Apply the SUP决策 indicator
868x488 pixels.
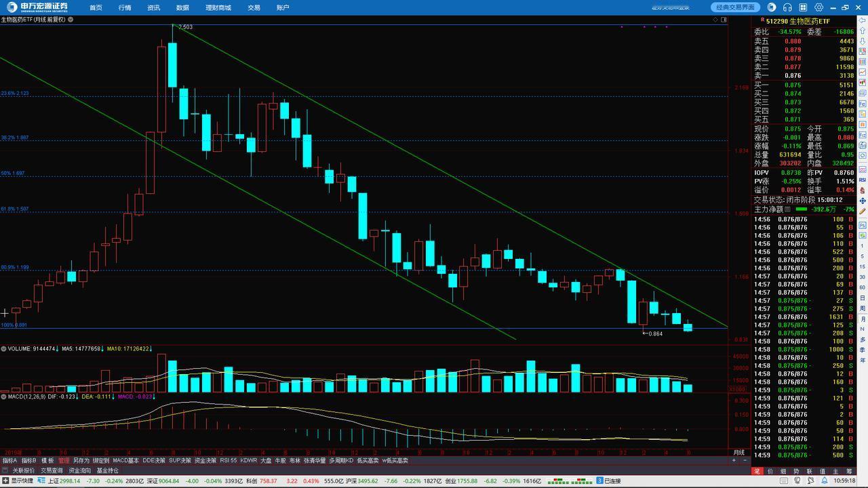click(180, 460)
